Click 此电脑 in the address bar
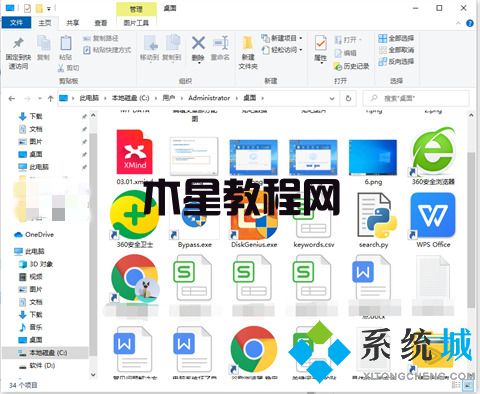 tap(89, 98)
